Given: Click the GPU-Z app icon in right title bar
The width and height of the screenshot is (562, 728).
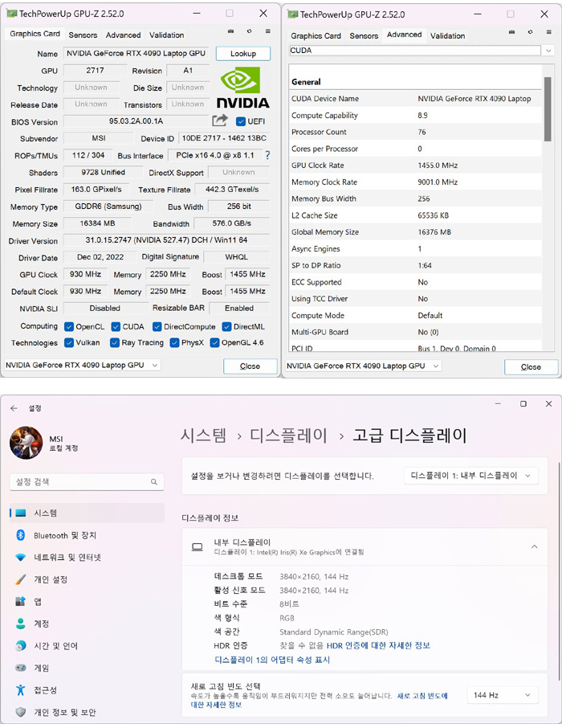Looking at the screenshot, I should click(293, 14).
